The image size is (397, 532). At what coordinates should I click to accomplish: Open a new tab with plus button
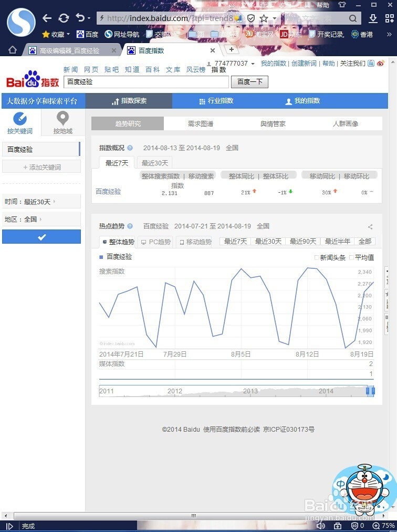click(232, 49)
